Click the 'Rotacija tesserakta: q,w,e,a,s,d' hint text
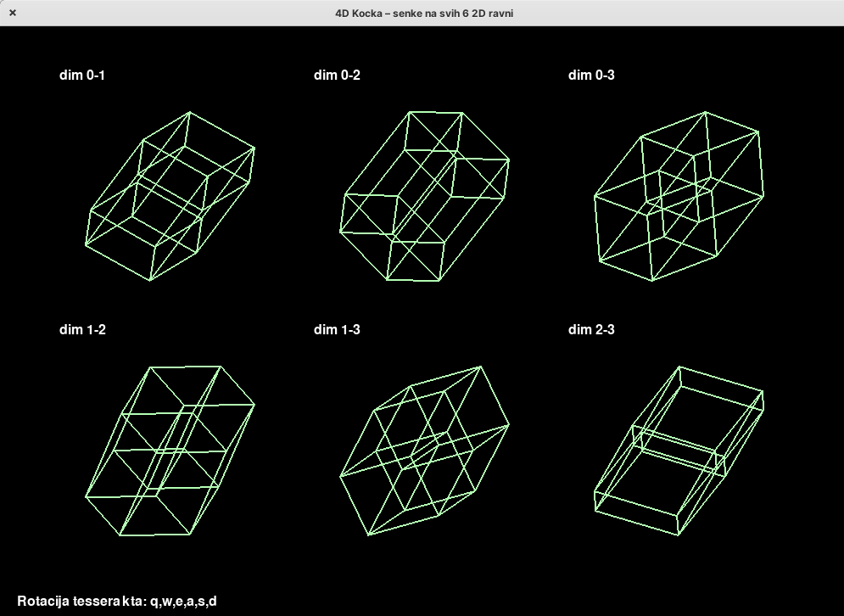The height and width of the screenshot is (616, 844). pyautogui.click(x=117, y=602)
